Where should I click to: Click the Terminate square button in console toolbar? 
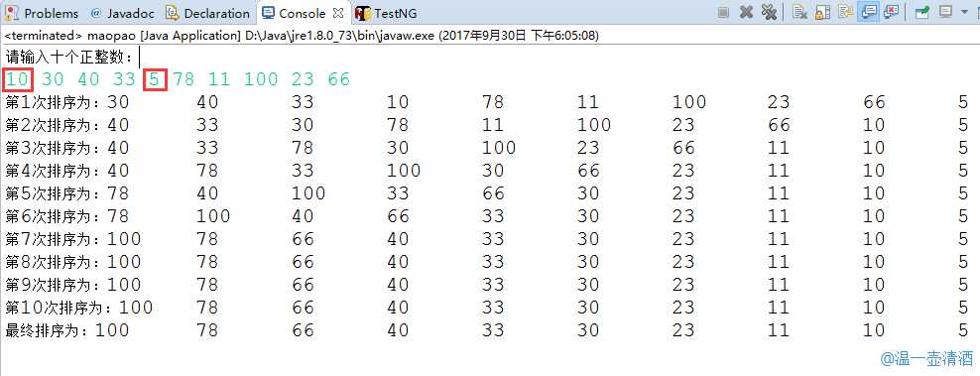pyautogui.click(x=724, y=12)
